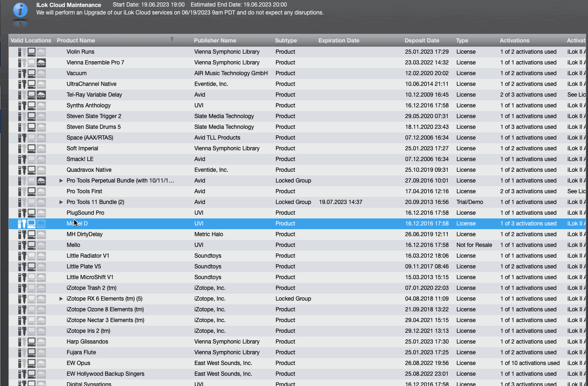Click the key-shaped iLok icon in Smack! LE row
The height and width of the screenshot is (386, 588).
click(x=24, y=159)
